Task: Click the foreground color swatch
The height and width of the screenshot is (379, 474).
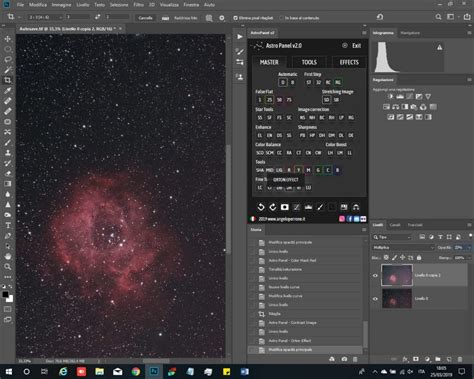Action: 5,295
